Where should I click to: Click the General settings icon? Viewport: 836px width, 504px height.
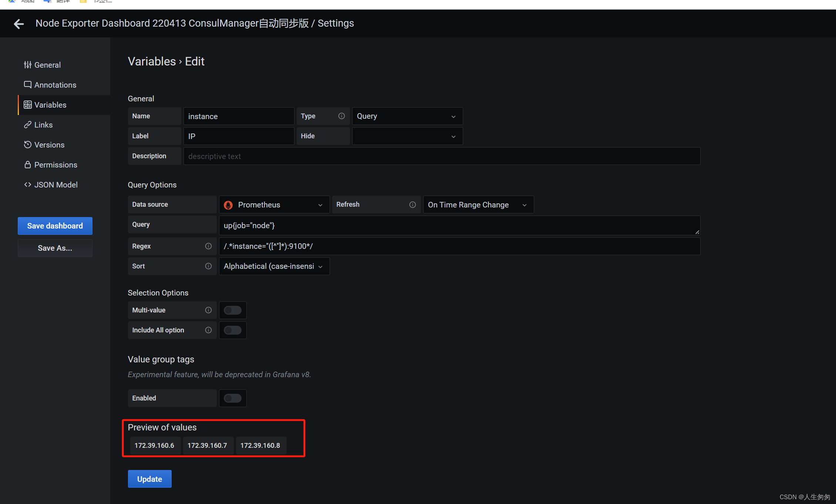[x=27, y=64]
